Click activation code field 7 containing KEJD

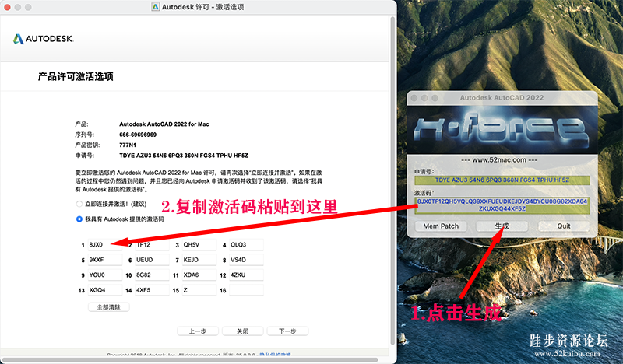(199, 260)
